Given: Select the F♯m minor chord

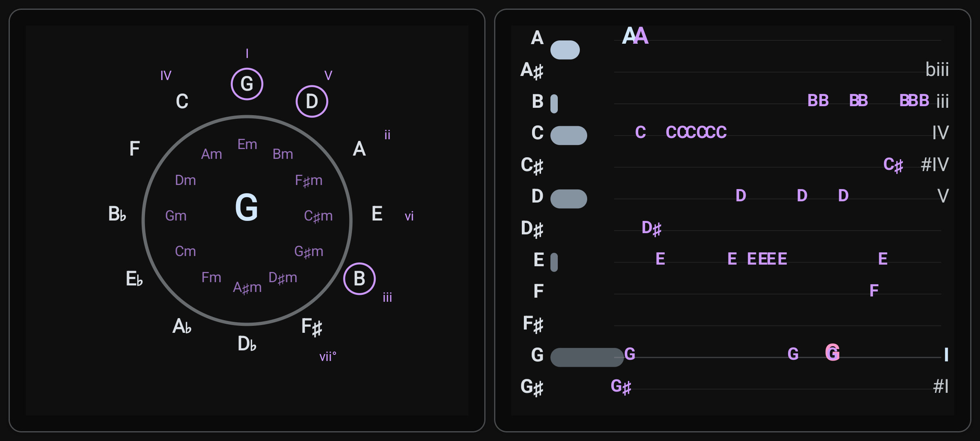Looking at the screenshot, I should [x=309, y=180].
